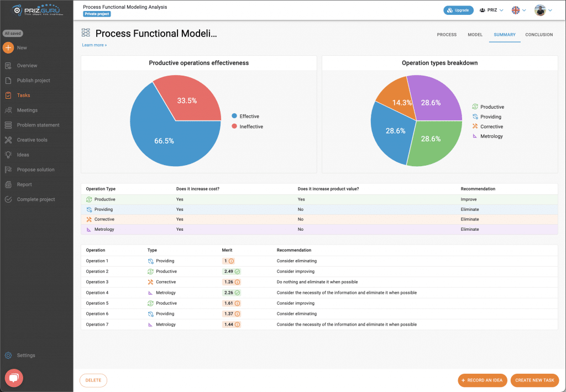Click the Settings gear icon
Screen dimensions: 566x392
click(8, 355)
